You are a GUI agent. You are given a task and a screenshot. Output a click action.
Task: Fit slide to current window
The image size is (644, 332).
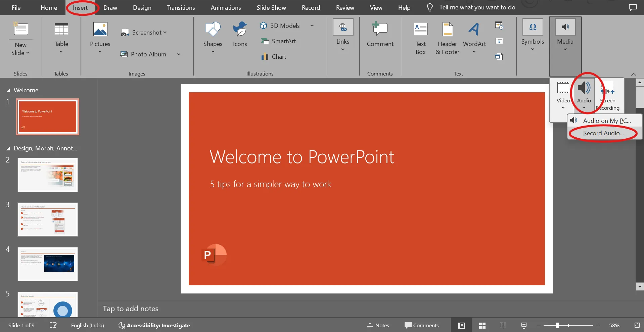coord(637,325)
